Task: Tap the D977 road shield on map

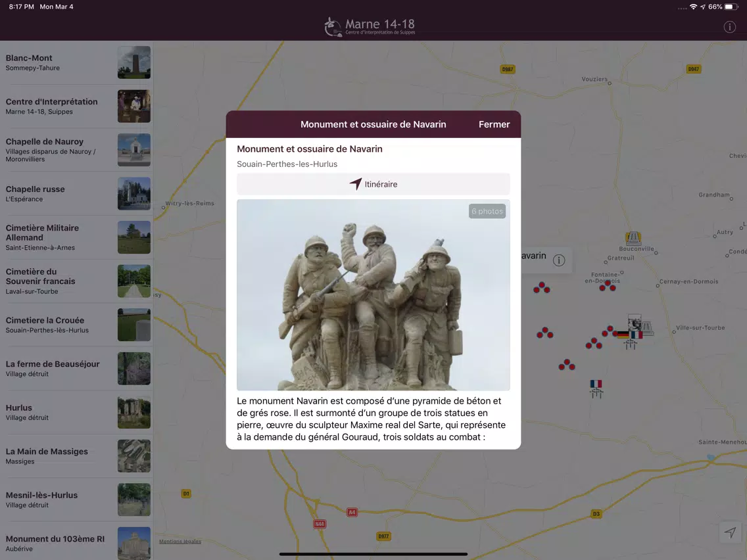Action: point(383,536)
